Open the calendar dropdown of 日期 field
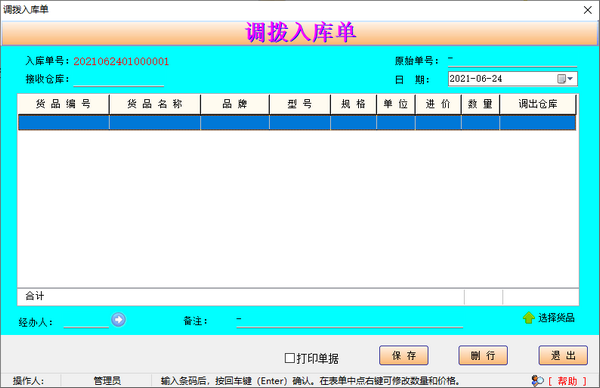 (x=565, y=79)
